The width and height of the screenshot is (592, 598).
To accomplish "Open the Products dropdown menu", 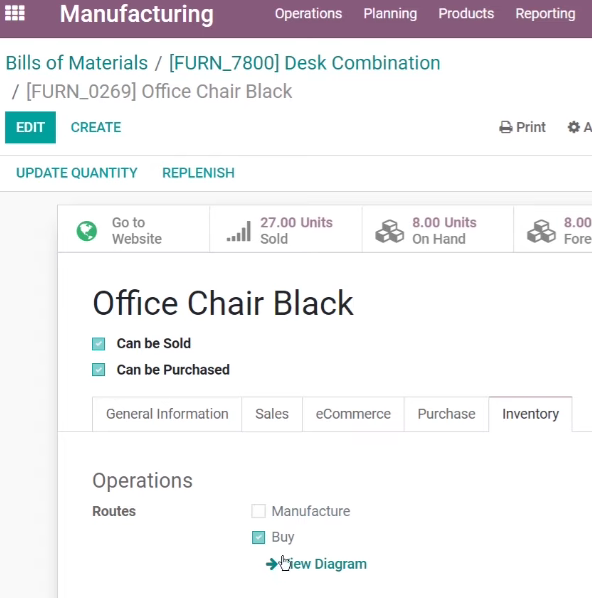I will (466, 14).
